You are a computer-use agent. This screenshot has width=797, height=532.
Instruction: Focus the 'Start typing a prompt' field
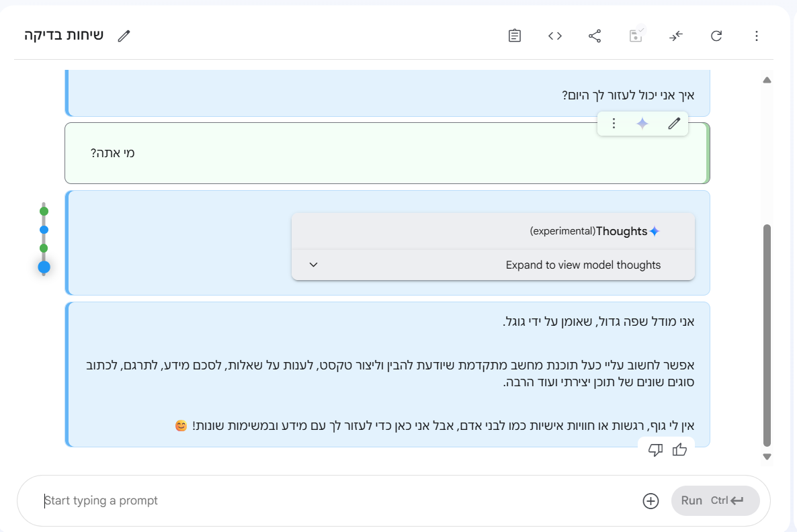[335, 500]
